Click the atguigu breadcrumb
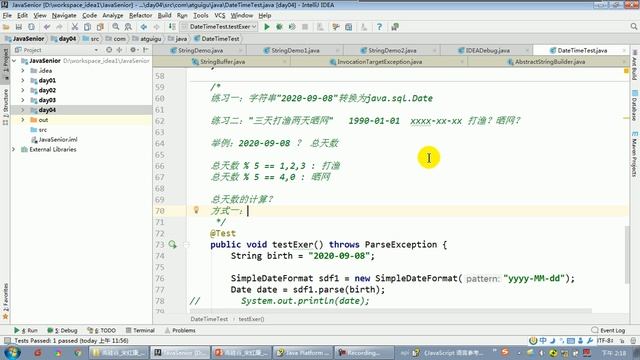Viewport: 640px width, 360px height. [x=147, y=39]
